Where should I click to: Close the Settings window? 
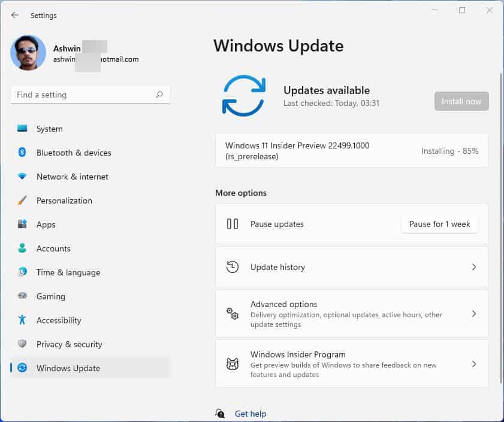point(489,10)
